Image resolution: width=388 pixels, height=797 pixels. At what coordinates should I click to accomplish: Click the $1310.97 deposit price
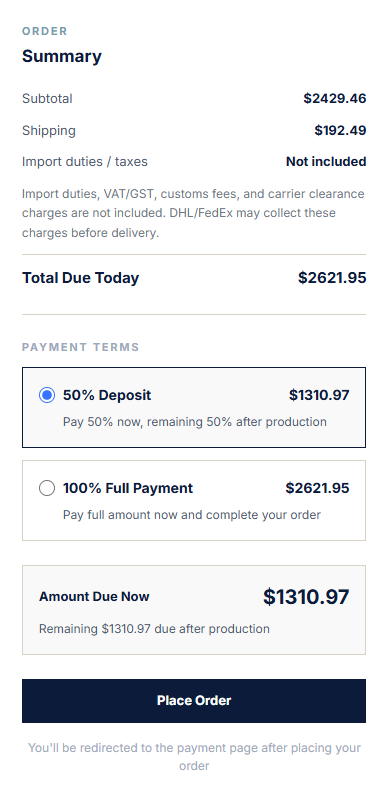pyautogui.click(x=319, y=395)
